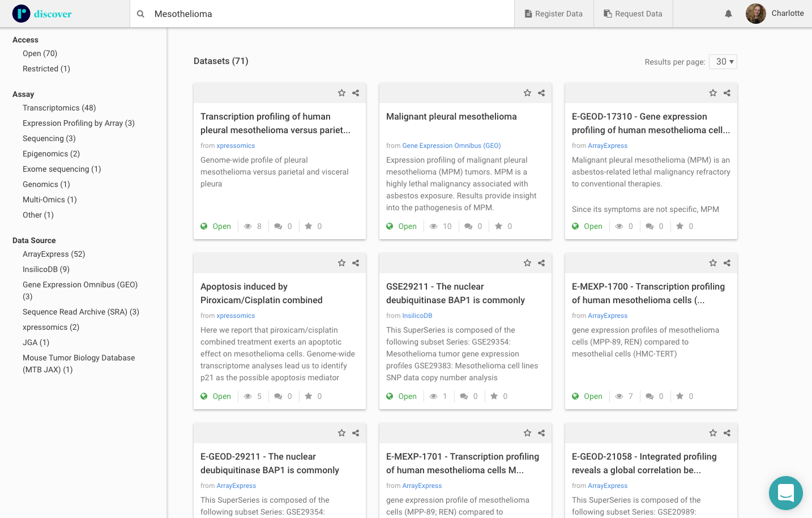Star the E-GEOD-21058 dataset card
This screenshot has width=812, height=518.
713,433
